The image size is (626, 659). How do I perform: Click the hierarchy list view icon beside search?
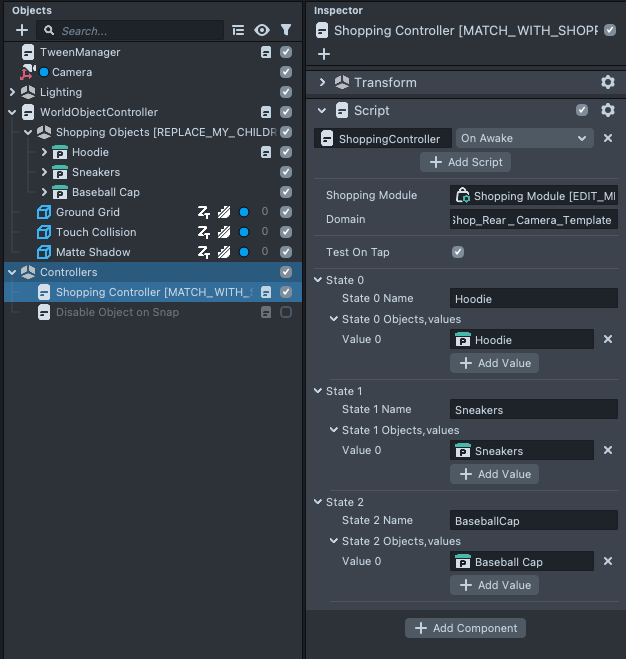238,31
